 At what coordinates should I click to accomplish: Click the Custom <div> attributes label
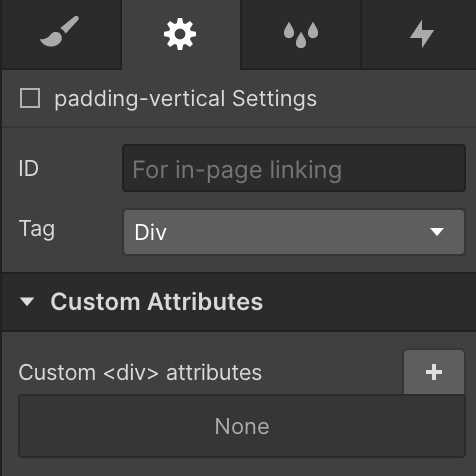[140, 372]
